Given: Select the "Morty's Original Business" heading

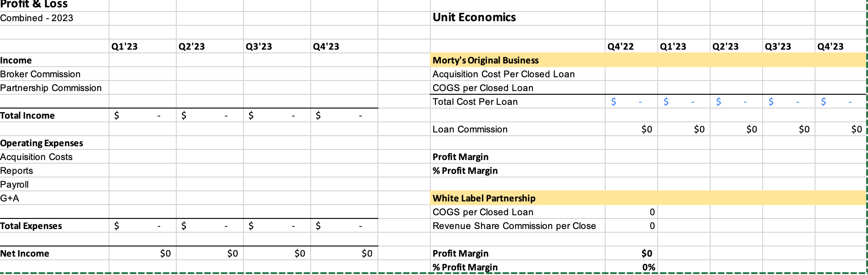Looking at the screenshot, I should [486, 60].
